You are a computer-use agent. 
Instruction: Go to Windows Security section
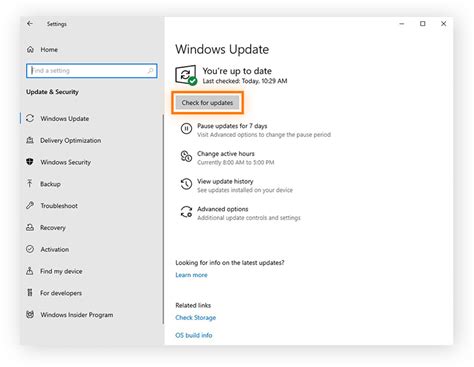point(65,162)
